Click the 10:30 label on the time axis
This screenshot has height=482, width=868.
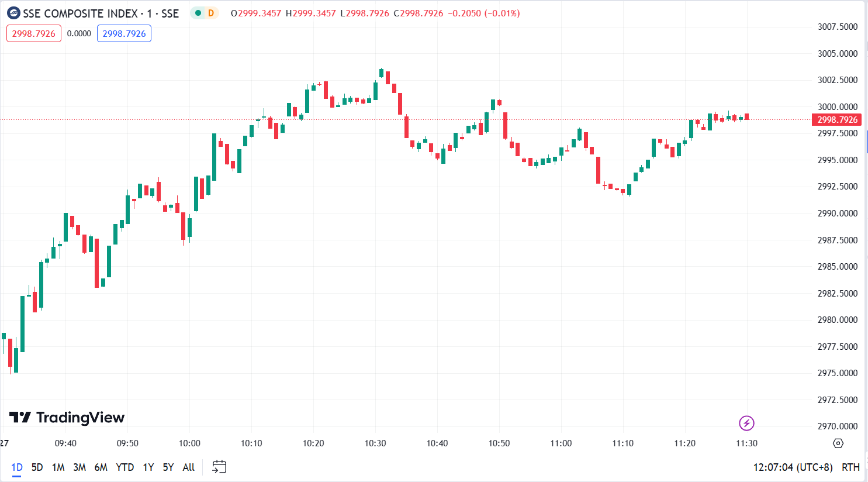point(375,443)
